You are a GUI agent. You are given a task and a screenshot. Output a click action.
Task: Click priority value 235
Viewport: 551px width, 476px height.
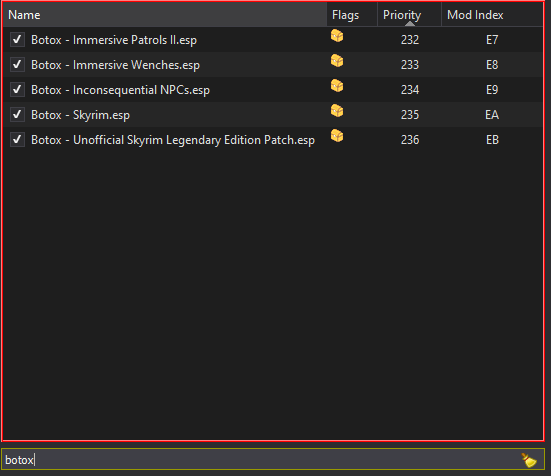coord(410,115)
